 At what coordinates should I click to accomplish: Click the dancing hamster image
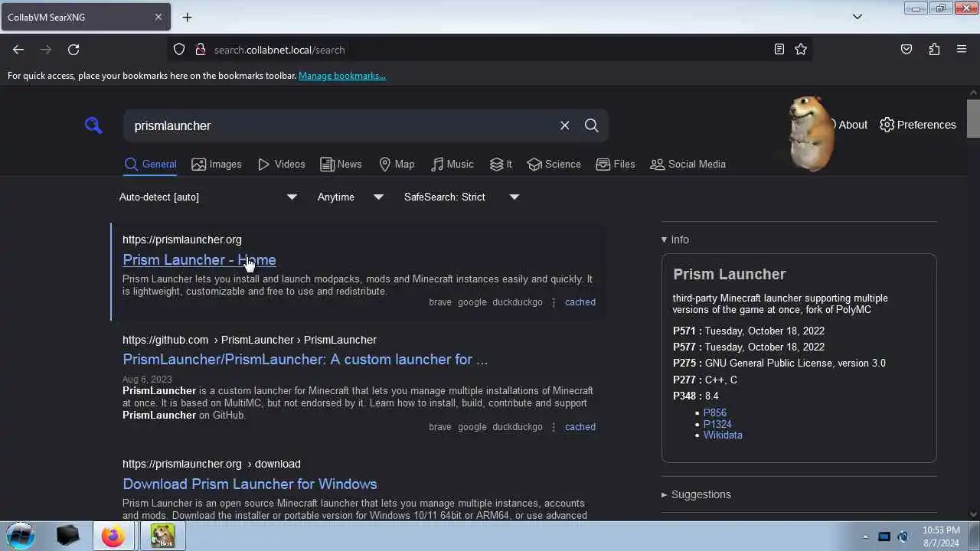point(811,133)
